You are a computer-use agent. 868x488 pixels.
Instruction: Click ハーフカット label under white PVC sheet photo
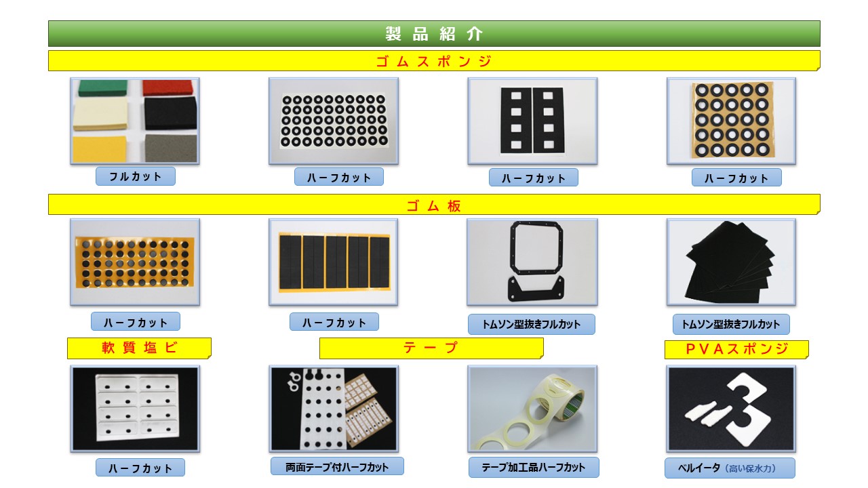click(140, 468)
